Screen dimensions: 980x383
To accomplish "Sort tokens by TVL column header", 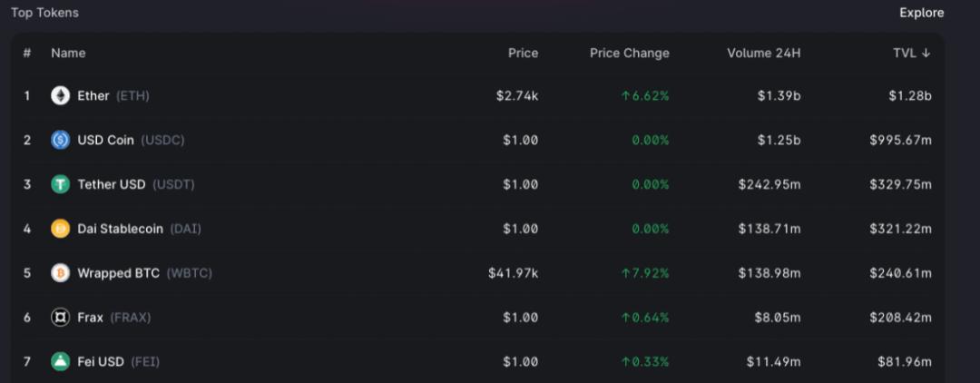I will tap(911, 53).
